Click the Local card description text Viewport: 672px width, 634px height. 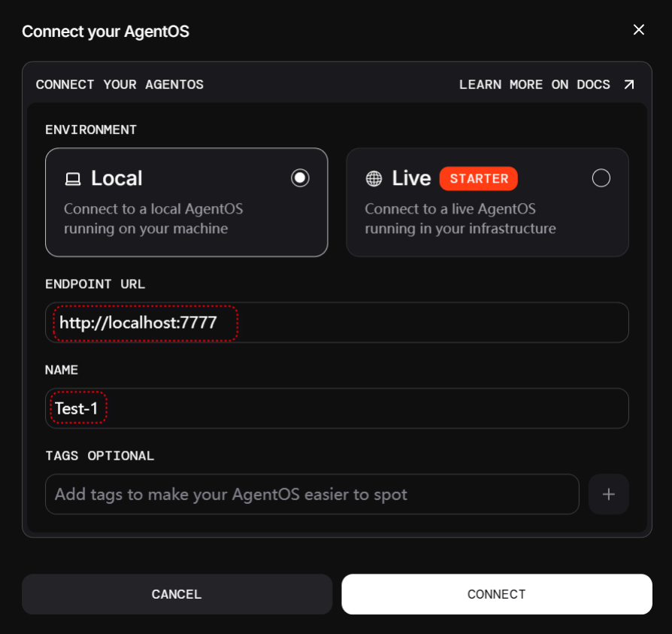(153, 218)
